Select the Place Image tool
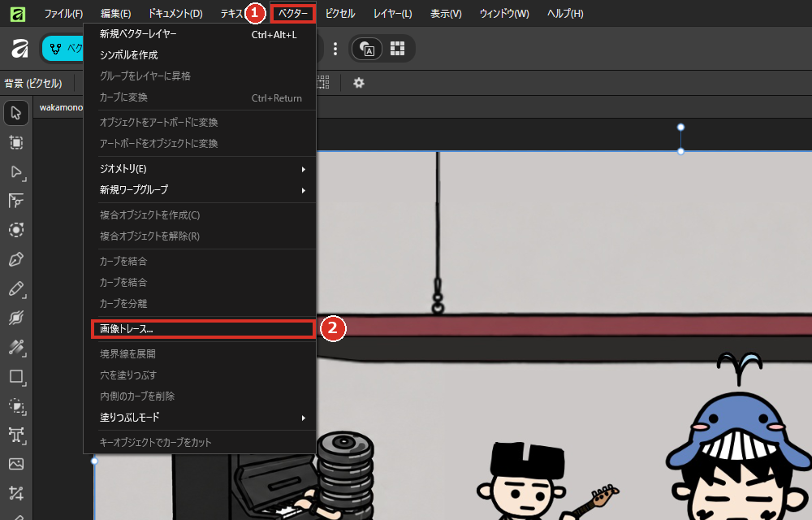The width and height of the screenshot is (812, 520). tap(16, 464)
